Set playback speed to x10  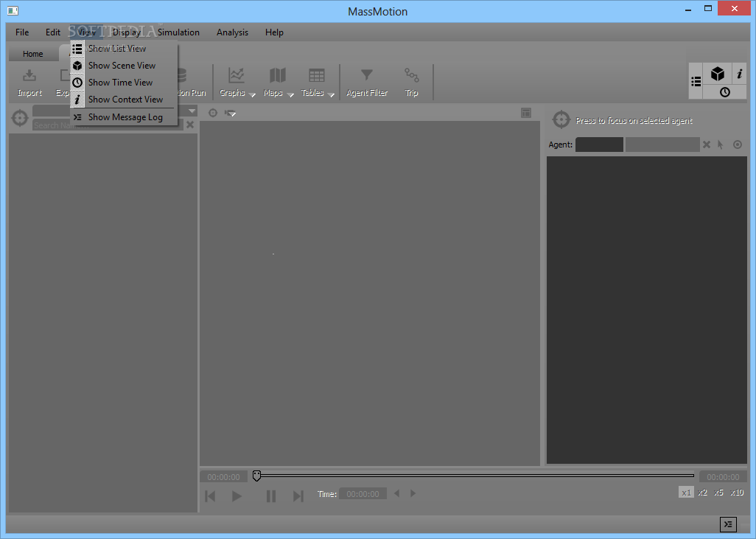pyautogui.click(x=737, y=493)
